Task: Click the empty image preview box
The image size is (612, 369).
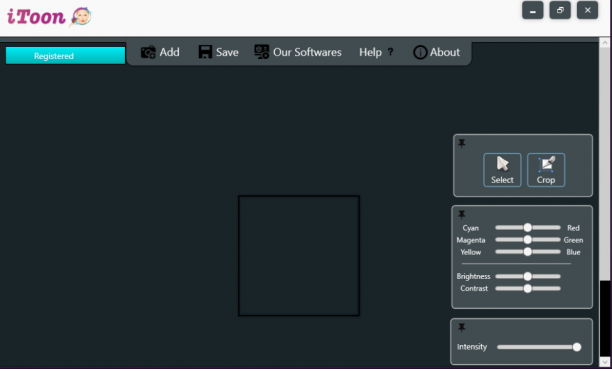Action: point(299,256)
